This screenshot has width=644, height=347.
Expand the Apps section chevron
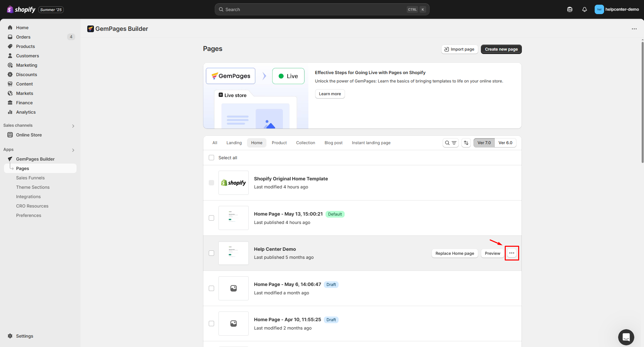[73, 150]
